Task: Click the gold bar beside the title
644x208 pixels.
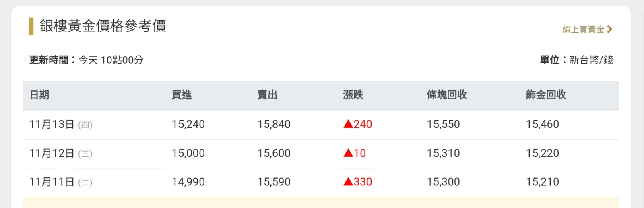Action: tap(31, 27)
